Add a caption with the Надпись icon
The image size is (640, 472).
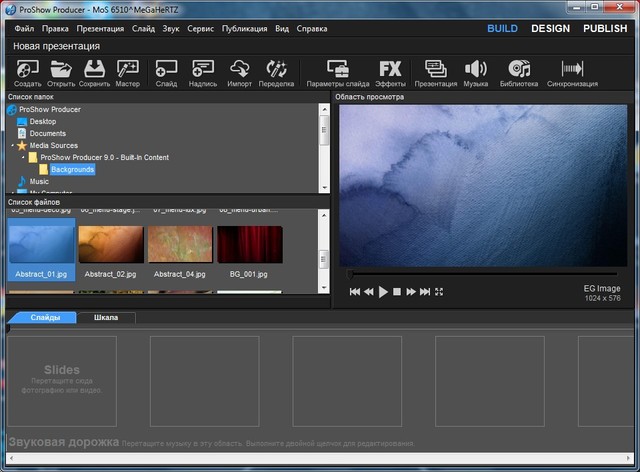[x=203, y=70]
